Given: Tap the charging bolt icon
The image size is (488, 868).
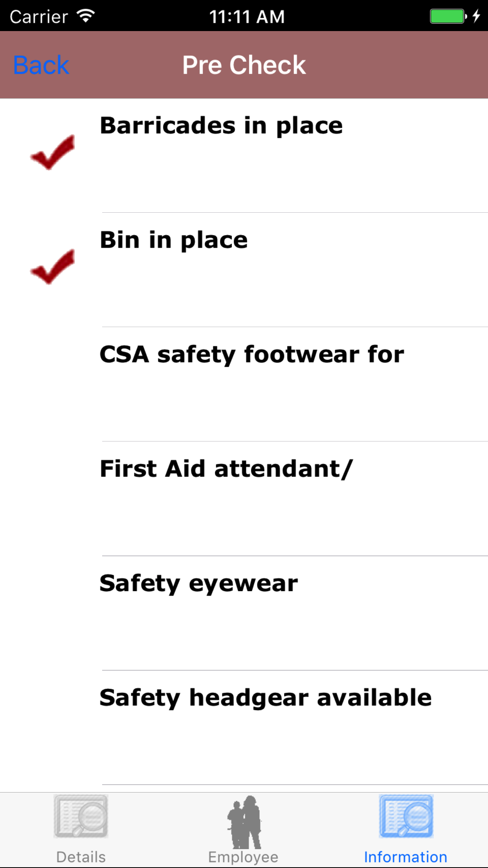Looking at the screenshot, I should click(476, 16).
